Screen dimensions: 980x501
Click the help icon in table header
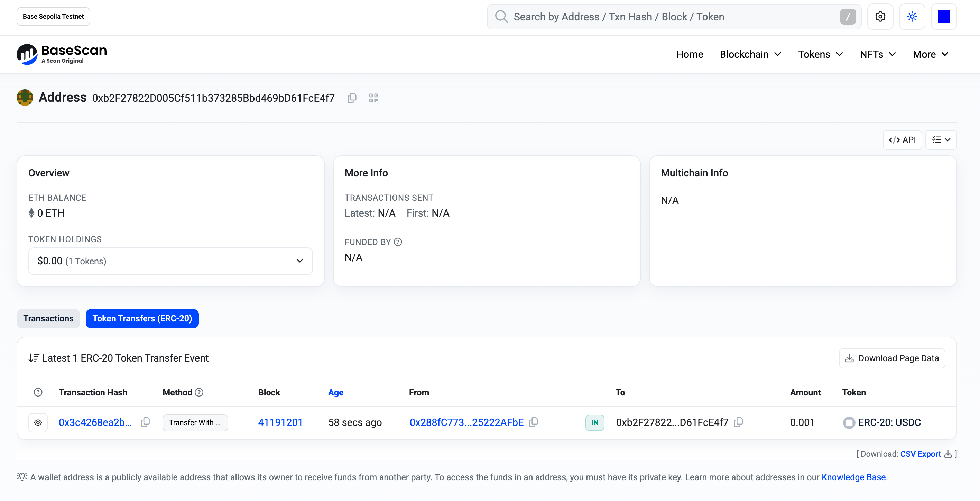(x=38, y=392)
